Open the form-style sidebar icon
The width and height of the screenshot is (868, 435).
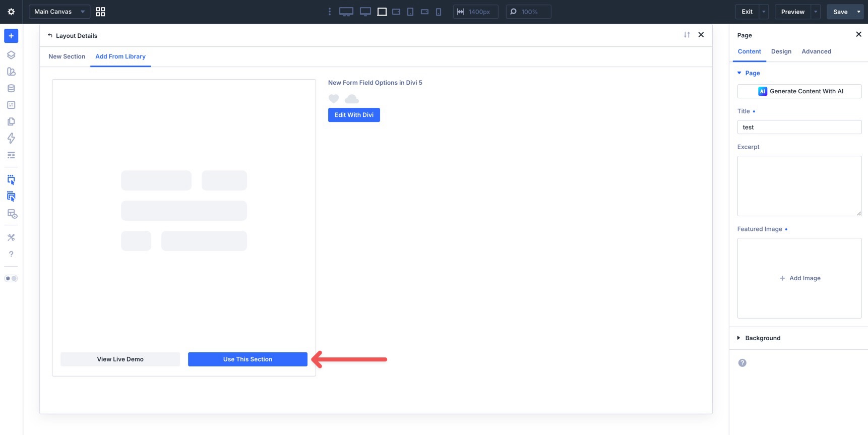point(11,105)
